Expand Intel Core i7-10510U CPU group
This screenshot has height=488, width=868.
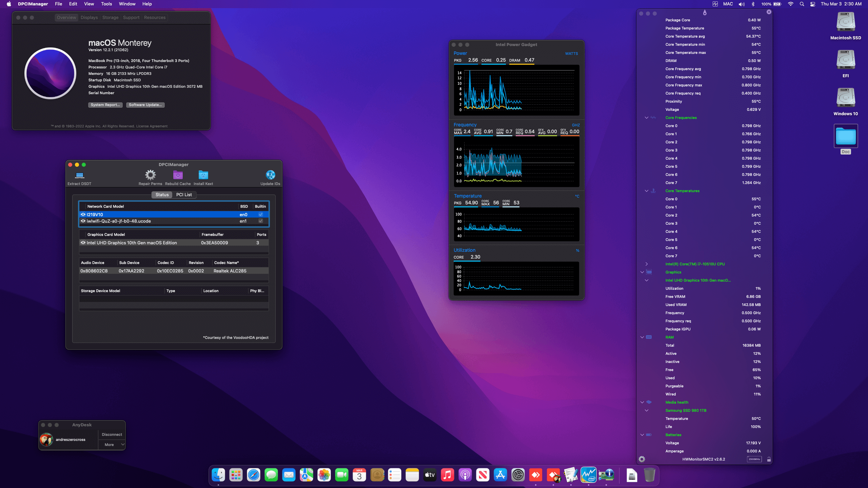646,264
